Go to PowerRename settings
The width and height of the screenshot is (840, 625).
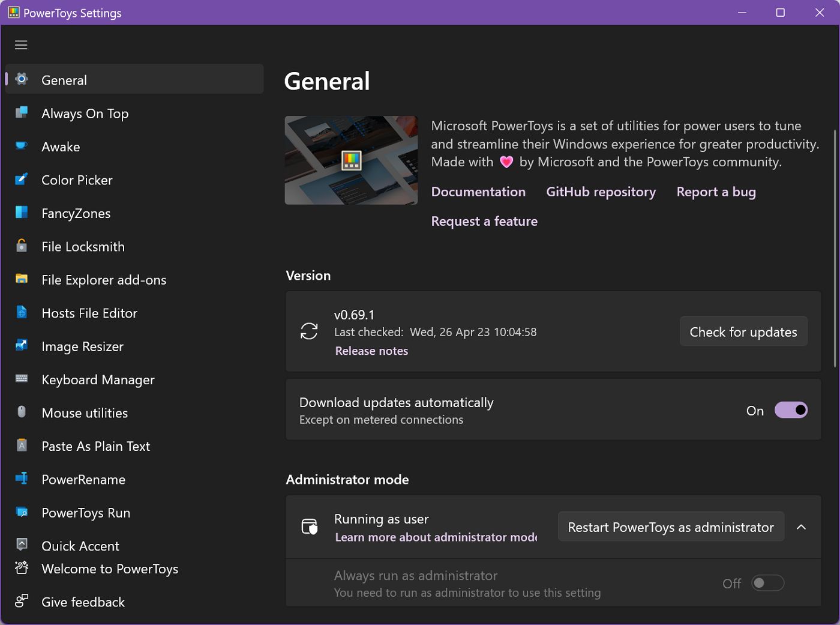tap(134, 480)
